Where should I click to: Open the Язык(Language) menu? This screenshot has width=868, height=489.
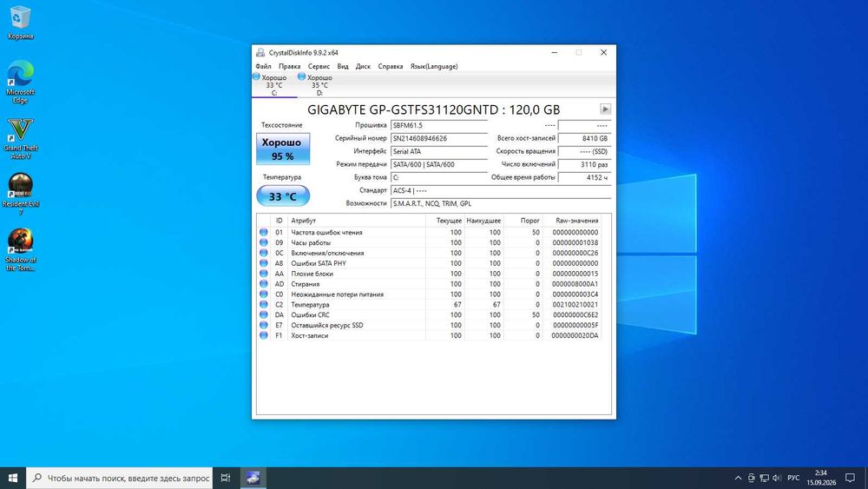(x=434, y=67)
